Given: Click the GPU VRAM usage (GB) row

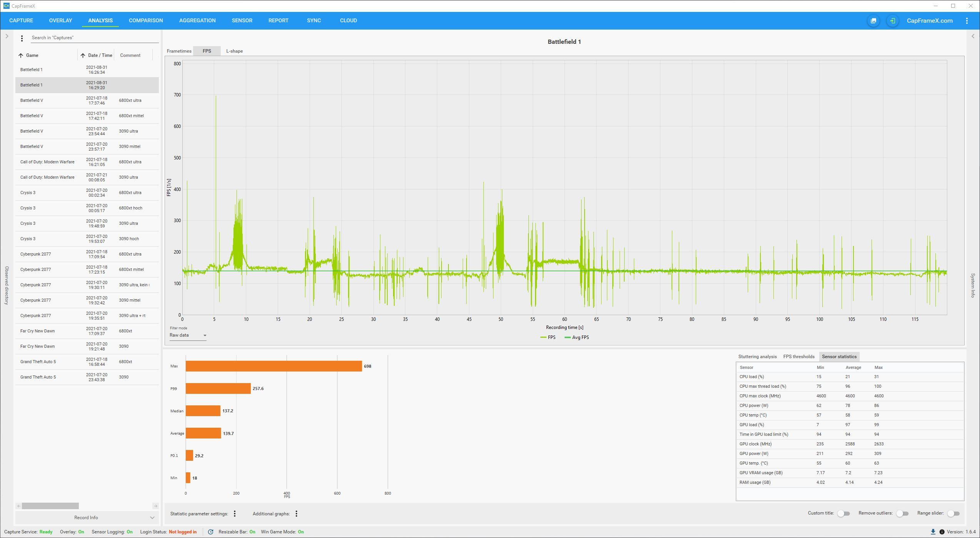Looking at the screenshot, I should [x=850, y=473].
